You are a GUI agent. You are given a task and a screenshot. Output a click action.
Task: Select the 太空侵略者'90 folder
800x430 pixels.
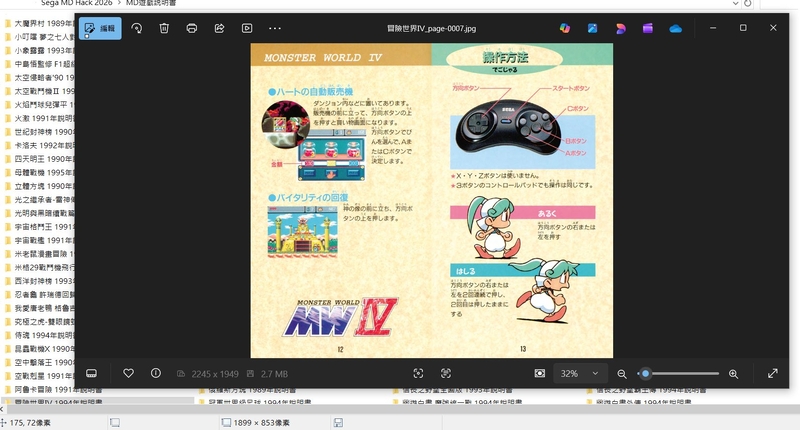tap(40, 78)
